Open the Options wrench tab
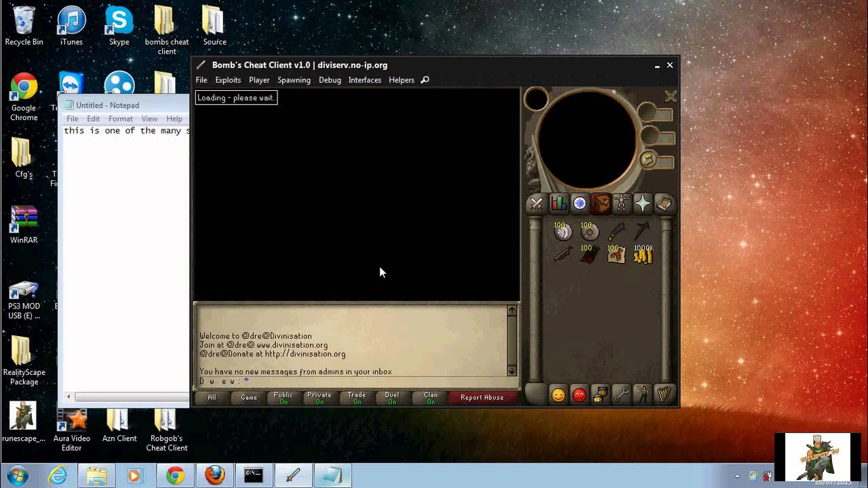Viewport: 868px width, 488px height. point(621,394)
